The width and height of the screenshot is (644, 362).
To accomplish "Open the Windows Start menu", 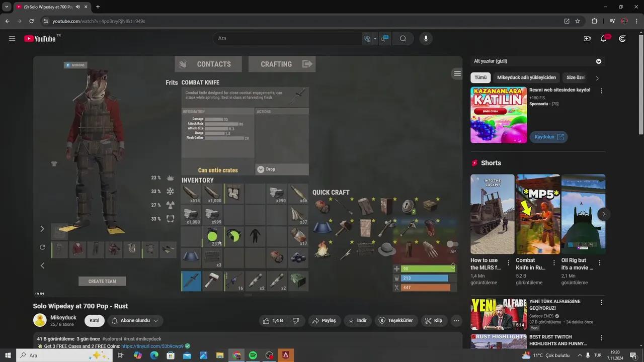I will tap(8, 355).
